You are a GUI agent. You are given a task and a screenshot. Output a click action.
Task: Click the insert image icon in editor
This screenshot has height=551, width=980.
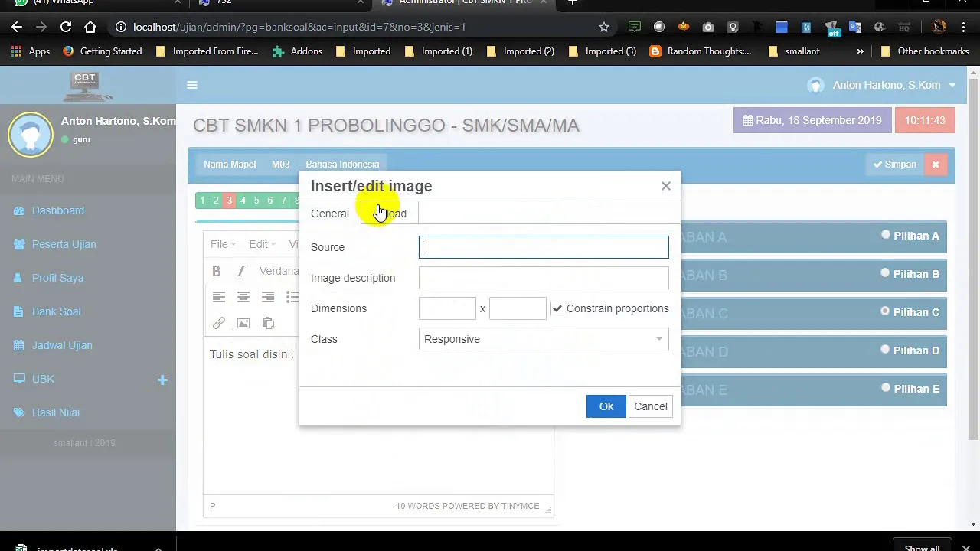243,323
